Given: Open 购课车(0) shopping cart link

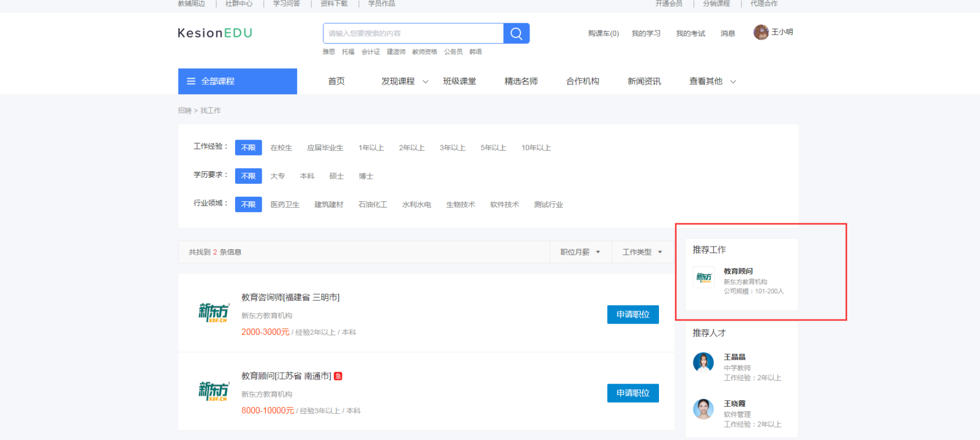Looking at the screenshot, I should (x=603, y=33).
